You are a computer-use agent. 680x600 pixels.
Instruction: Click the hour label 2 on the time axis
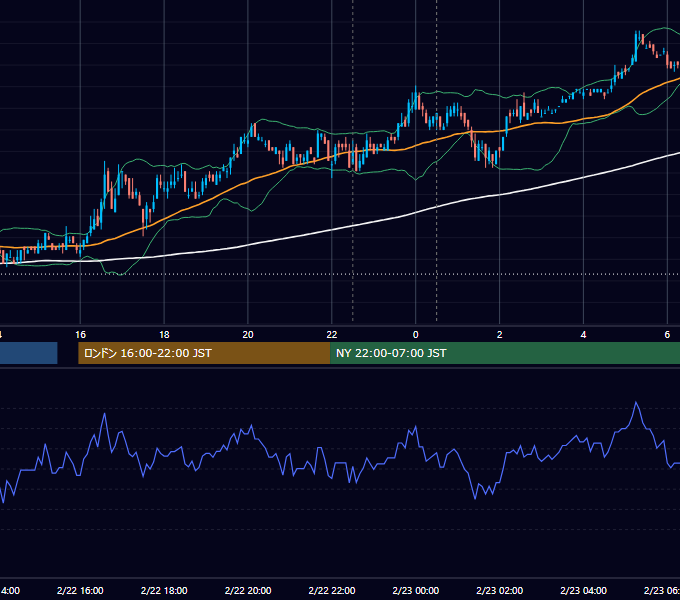(x=500, y=335)
